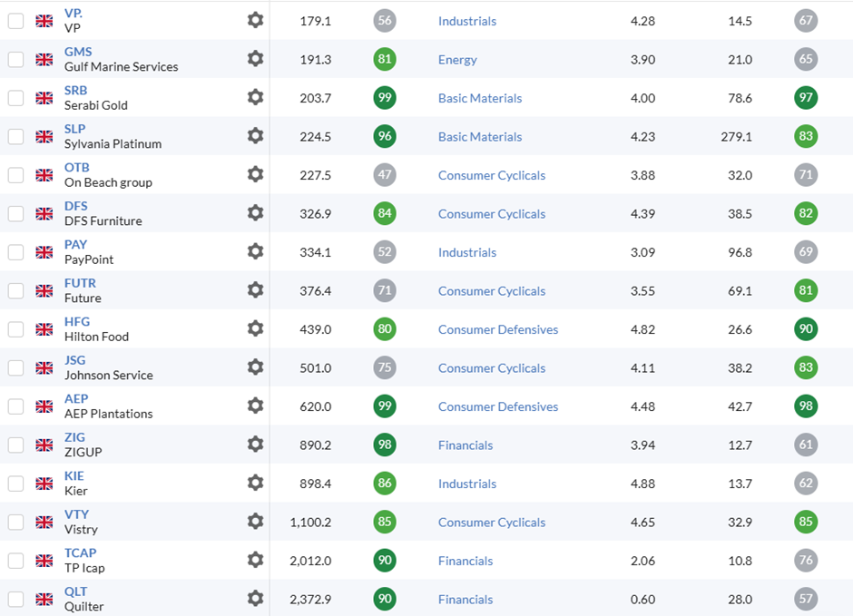Screen dimensions: 853x616
Task: Tick the checkbox next to DFS Furniture
Action: point(15,214)
